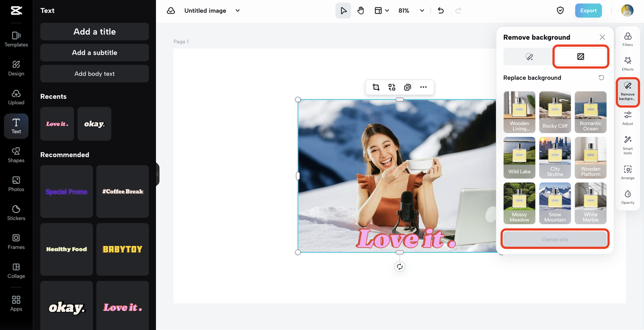Open the Stickers panel
Image resolution: width=644 pixels, height=330 pixels.
point(16,213)
